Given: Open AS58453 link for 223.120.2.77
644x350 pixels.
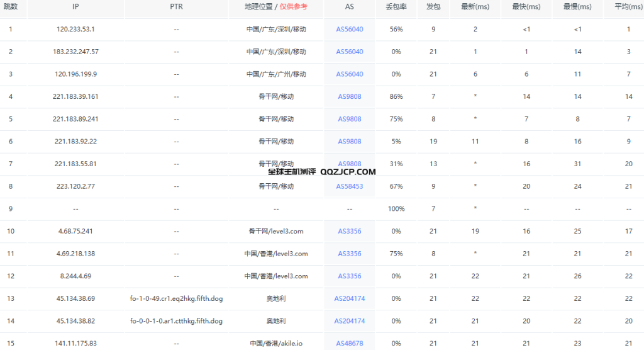Looking at the screenshot, I should pyautogui.click(x=350, y=186).
